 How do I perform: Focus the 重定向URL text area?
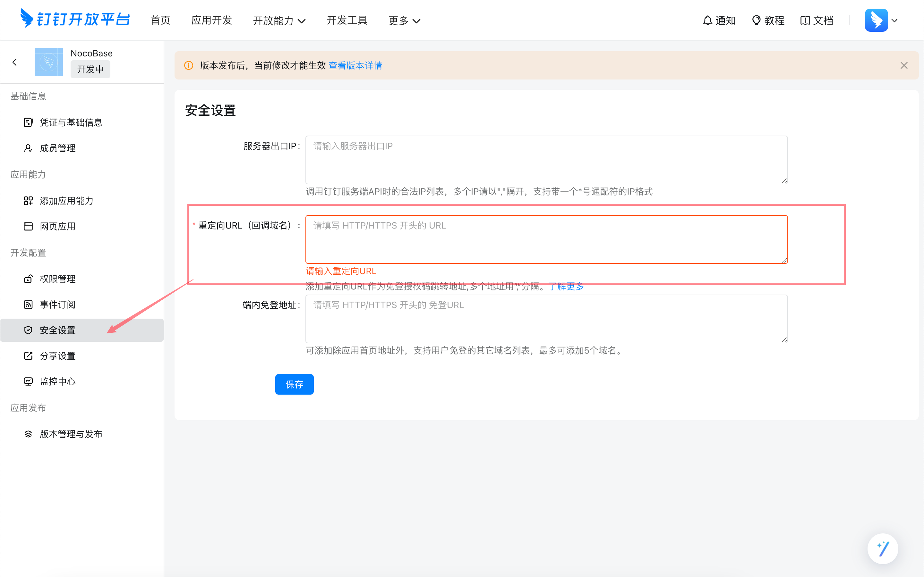[x=546, y=239]
